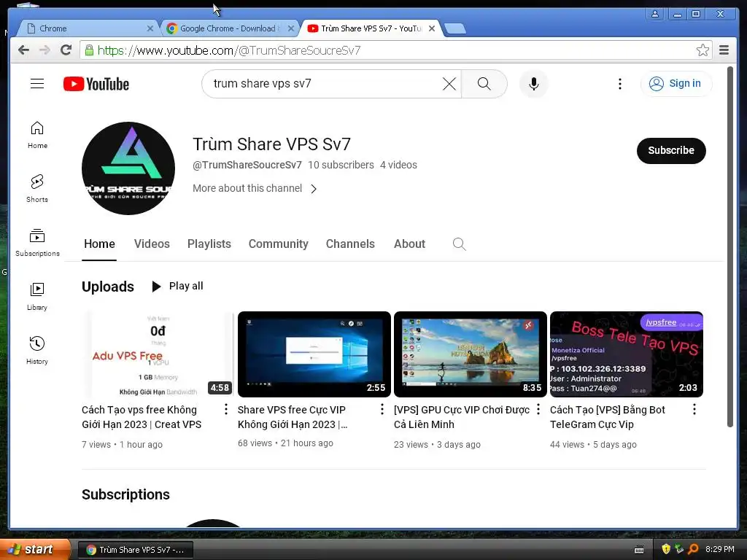
Task: Open [VPS] GPU Cực VIP video title
Action: coord(462,416)
